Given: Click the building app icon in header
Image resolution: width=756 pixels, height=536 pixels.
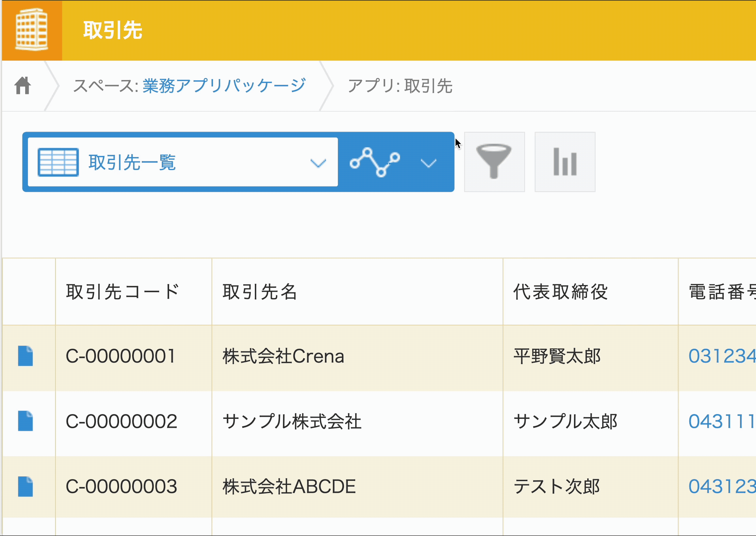Looking at the screenshot, I should 32,30.
